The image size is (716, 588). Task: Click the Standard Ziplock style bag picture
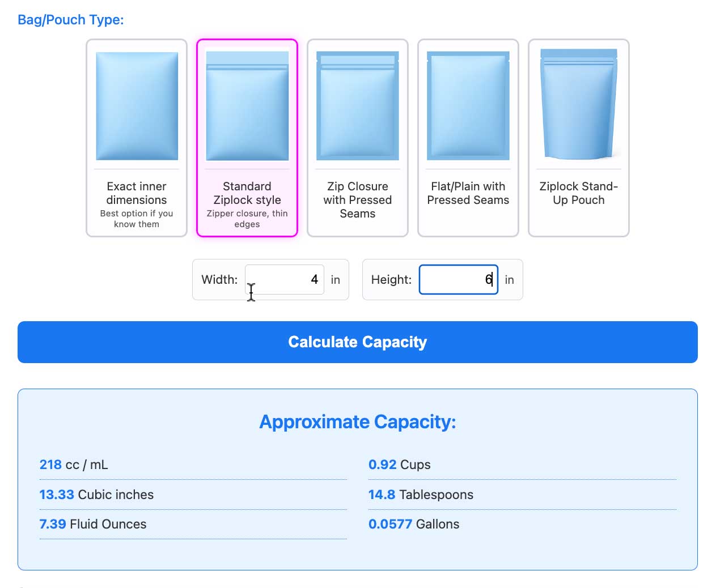pyautogui.click(x=247, y=106)
